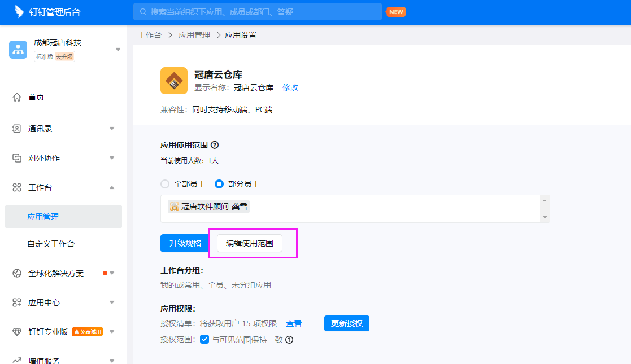The image size is (631, 364).
Task: Click the 云升级 tag under organization name
Action: [64, 56]
